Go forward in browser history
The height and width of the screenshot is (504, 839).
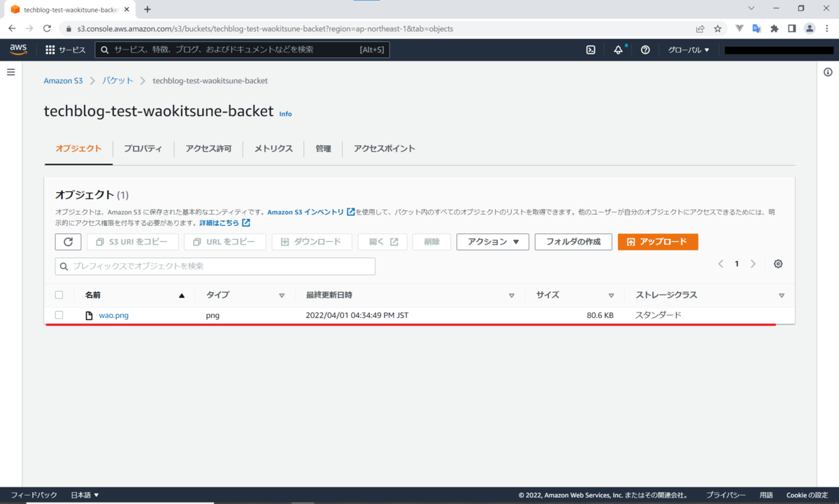click(29, 29)
